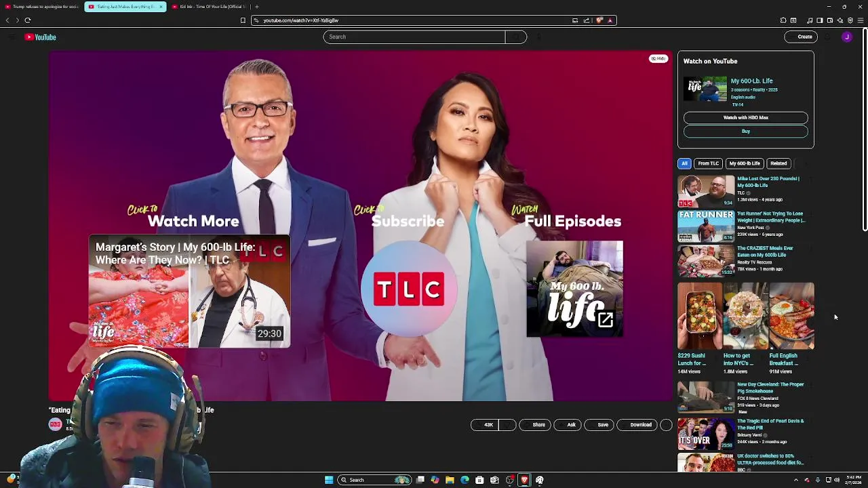Hide the end screen cards
This screenshot has width=868, height=488.
point(658,59)
